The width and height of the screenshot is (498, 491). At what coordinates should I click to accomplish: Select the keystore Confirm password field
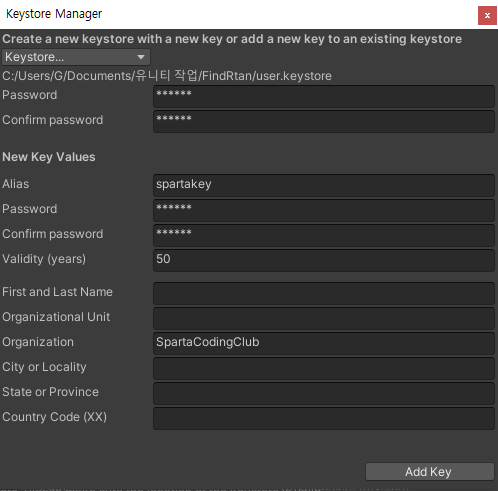(324, 121)
